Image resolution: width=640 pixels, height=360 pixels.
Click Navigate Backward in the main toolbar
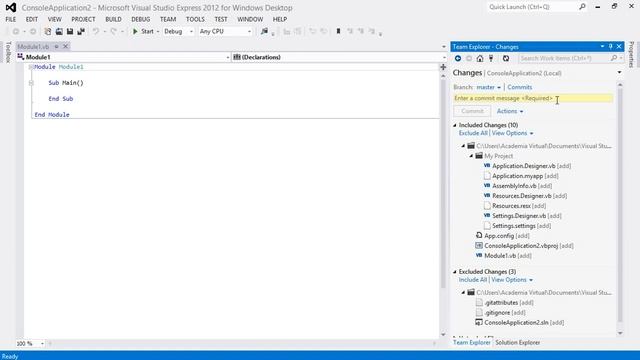[16, 31]
